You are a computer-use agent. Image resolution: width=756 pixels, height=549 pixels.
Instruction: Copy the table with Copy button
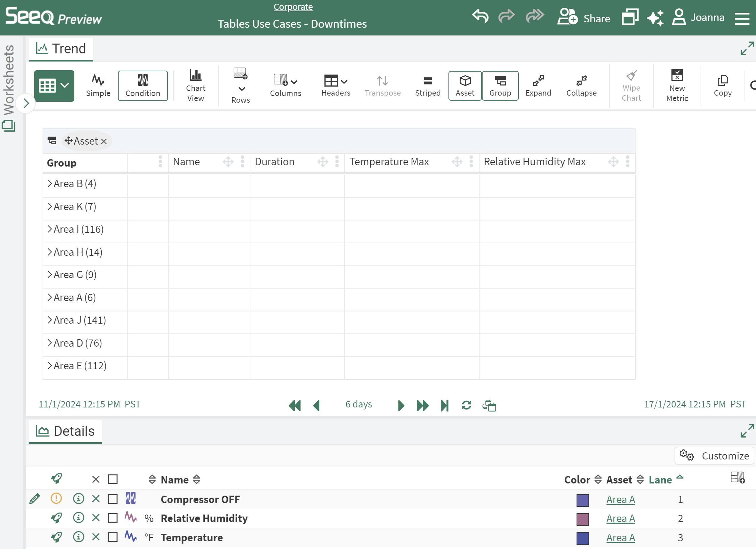pos(723,86)
